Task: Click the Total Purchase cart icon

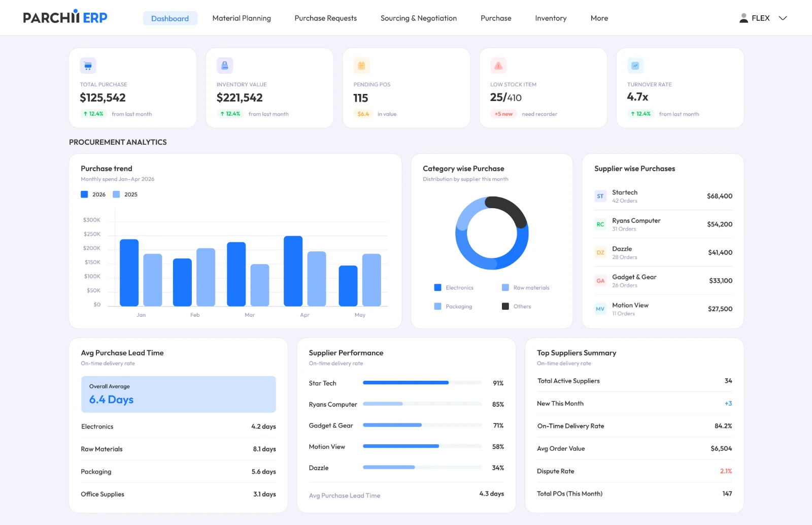Action: 88,65
